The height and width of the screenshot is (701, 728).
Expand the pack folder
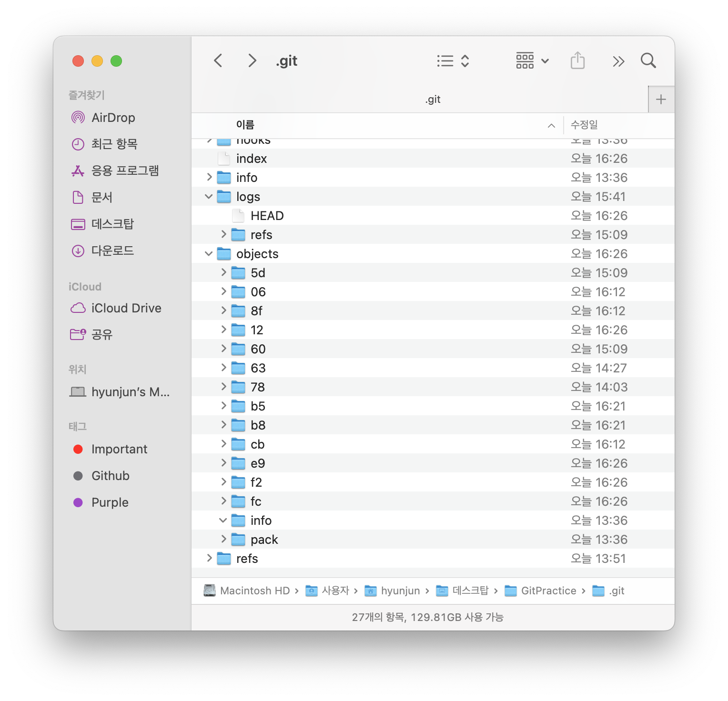click(x=223, y=539)
